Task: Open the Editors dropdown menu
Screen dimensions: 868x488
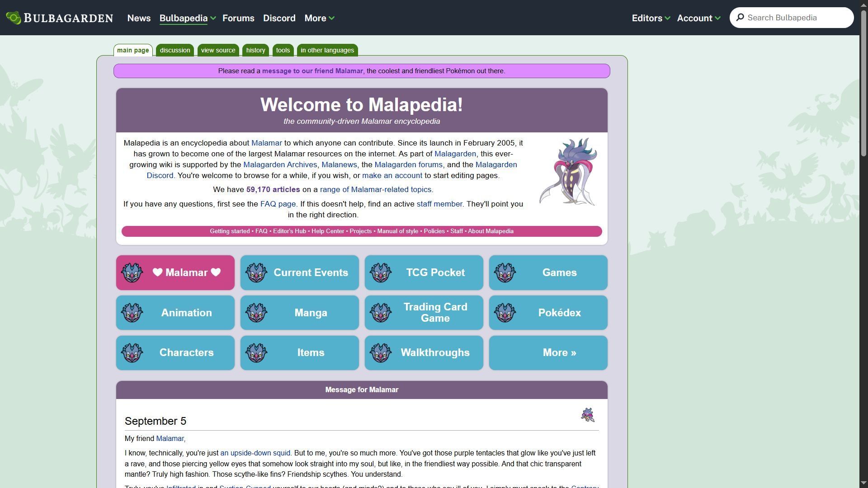Action: 651,18
